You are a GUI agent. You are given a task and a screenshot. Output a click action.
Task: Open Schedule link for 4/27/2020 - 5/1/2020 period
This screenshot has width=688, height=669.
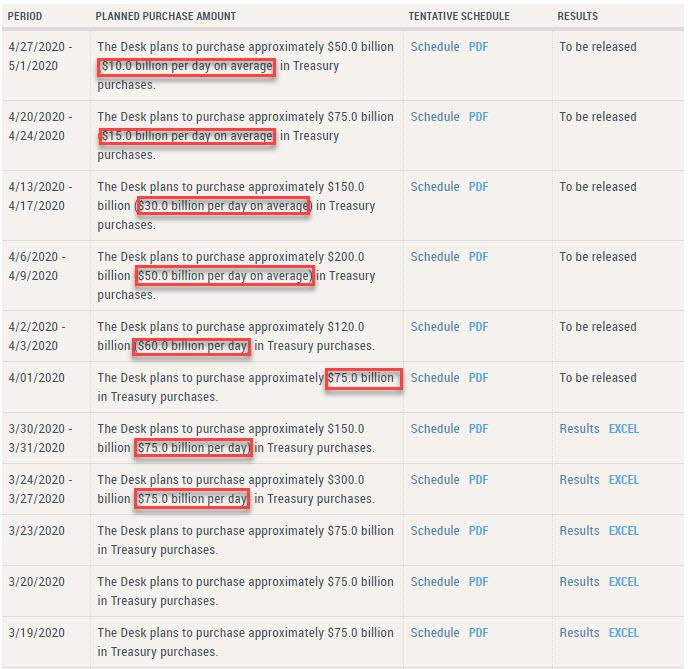pos(435,47)
